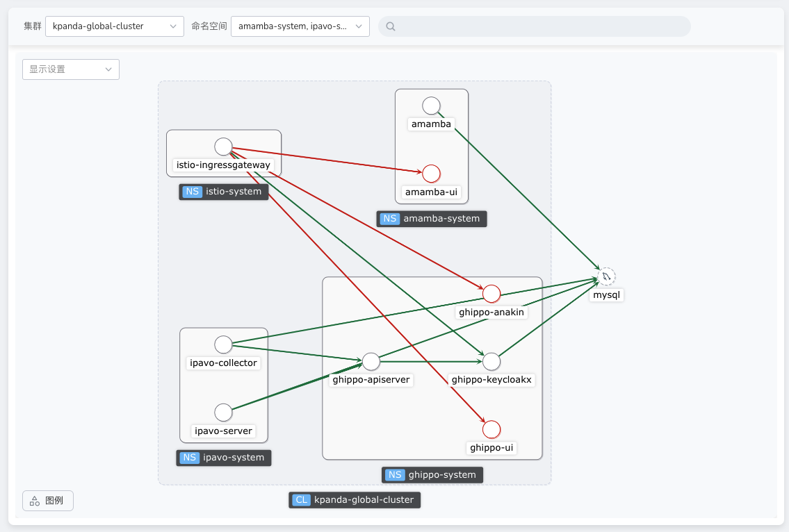
Task: Click the istio-ingressgateway node circle
Action: (x=223, y=147)
